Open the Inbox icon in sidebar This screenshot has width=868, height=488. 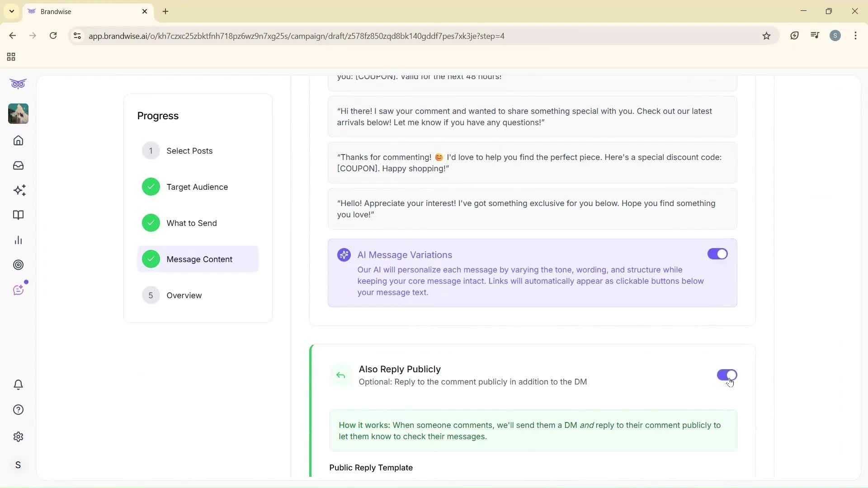(18, 165)
